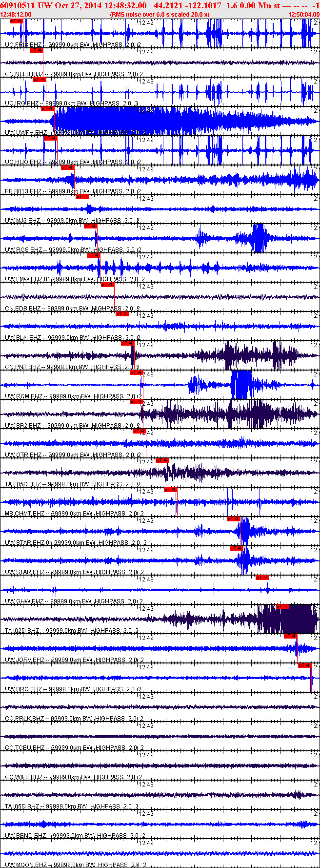This screenshot has width=320, height=868.
Task: Click the red pick flag on UW.BRO.EHZ trace
Action: (304, 665)
